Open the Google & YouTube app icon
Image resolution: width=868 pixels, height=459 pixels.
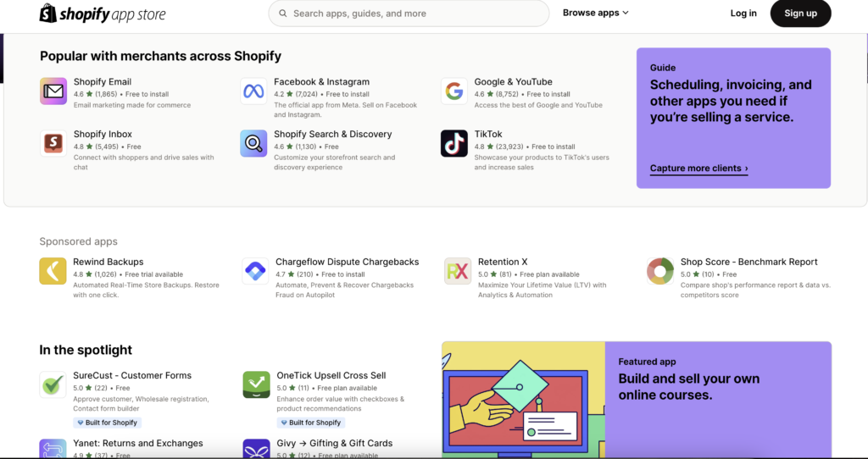click(x=454, y=91)
